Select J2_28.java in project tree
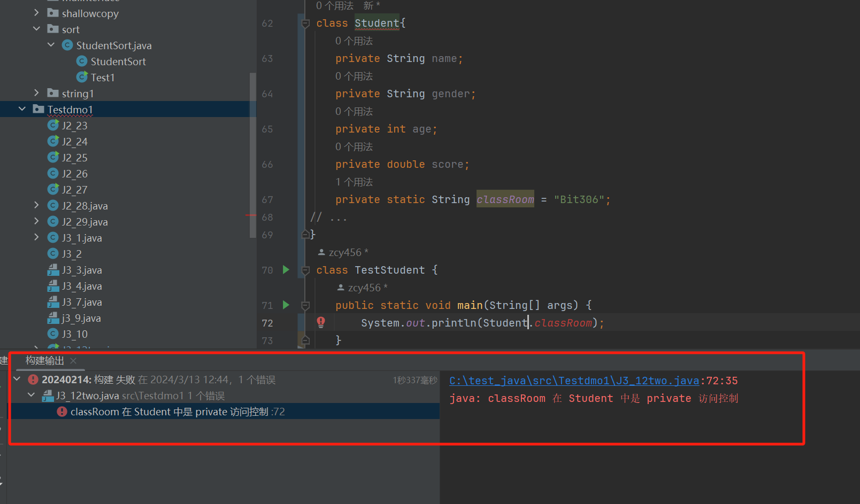860x504 pixels. coord(85,206)
